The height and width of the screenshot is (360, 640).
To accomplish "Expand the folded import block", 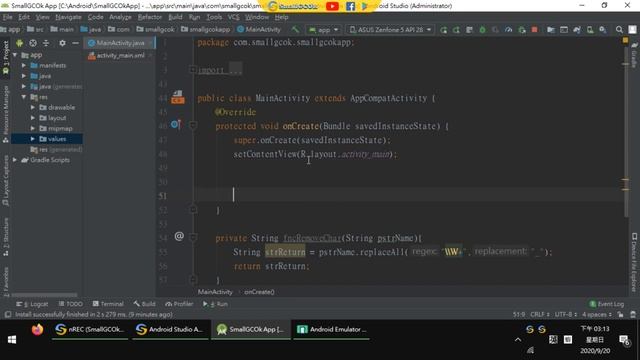I will (x=192, y=70).
